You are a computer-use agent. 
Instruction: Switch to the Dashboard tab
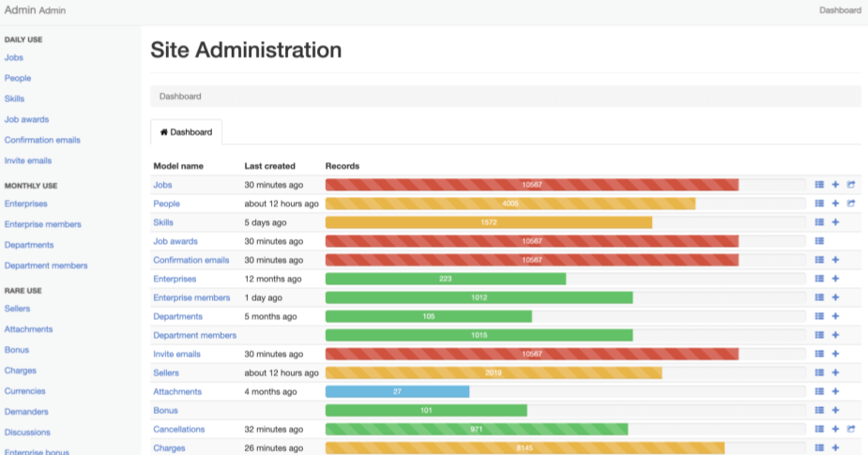point(186,132)
